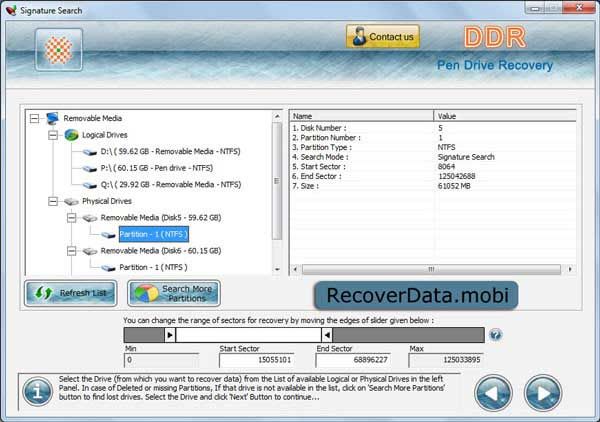Click the info icon at bottom left
The width and height of the screenshot is (600, 422).
point(37,391)
